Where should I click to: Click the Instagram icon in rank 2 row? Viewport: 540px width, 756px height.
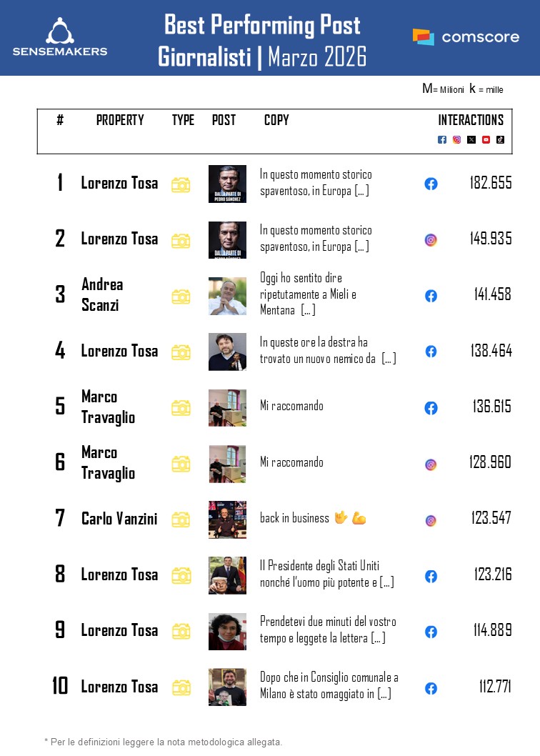tap(431, 240)
